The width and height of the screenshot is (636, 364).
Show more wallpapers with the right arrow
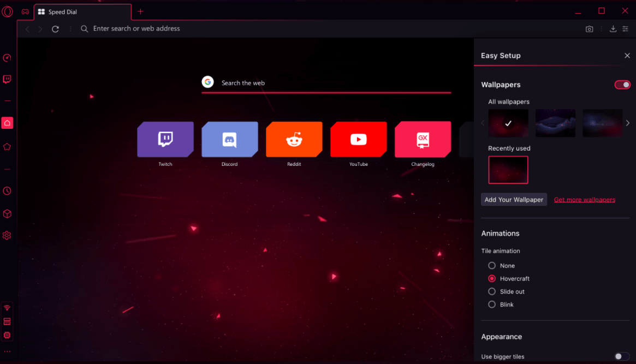coord(627,123)
